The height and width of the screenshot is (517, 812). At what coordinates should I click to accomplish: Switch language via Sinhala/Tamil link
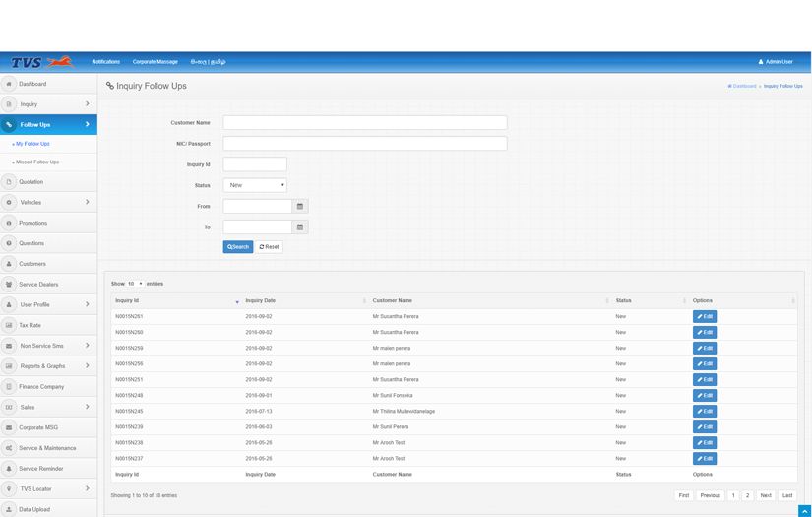(x=208, y=62)
